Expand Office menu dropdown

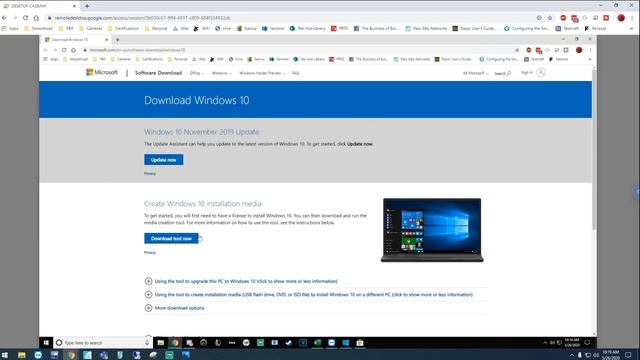coord(196,73)
